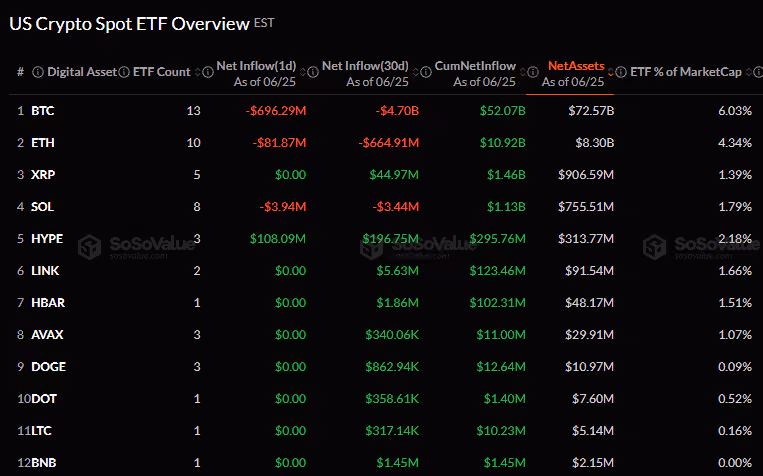Click BTC net assets $72.57B
Image resolution: width=763 pixels, height=476 pixels.
(x=591, y=111)
